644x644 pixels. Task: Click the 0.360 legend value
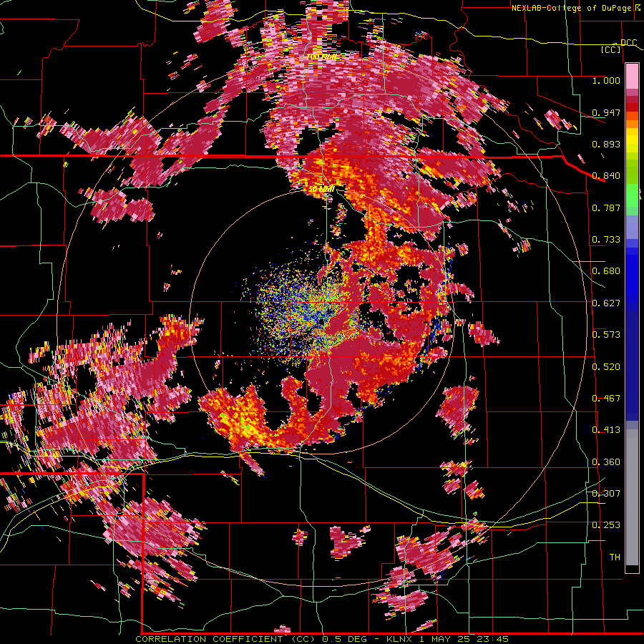(606, 462)
